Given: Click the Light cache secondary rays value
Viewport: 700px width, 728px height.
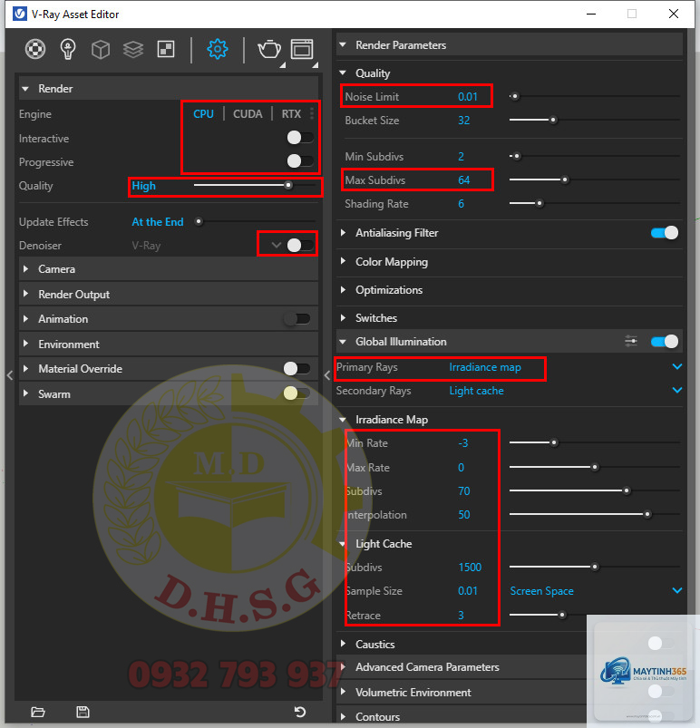Looking at the screenshot, I should click(x=476, y=391).
